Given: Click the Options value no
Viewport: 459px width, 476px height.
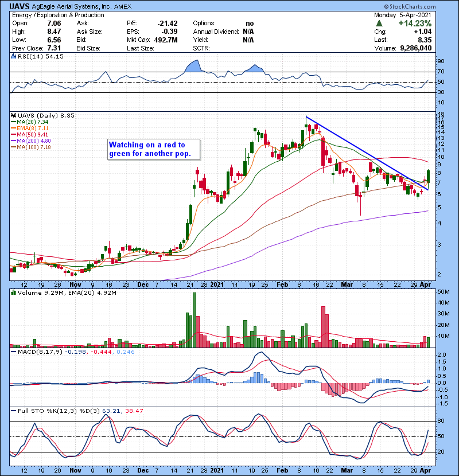Looking at the screenshot, I should [x=250, y=24].
